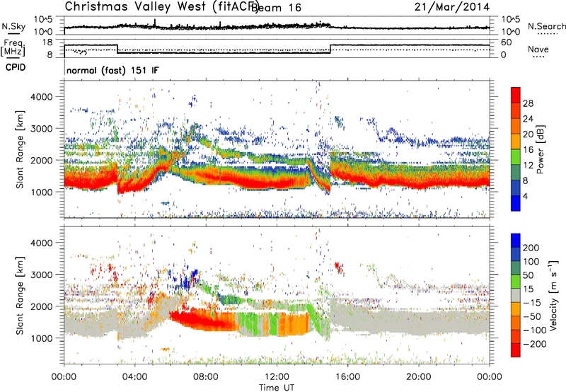Click the red negative-velocity patch near 08:00
The width and height of the screenshot is (566, 392).
tap(202, 321)
